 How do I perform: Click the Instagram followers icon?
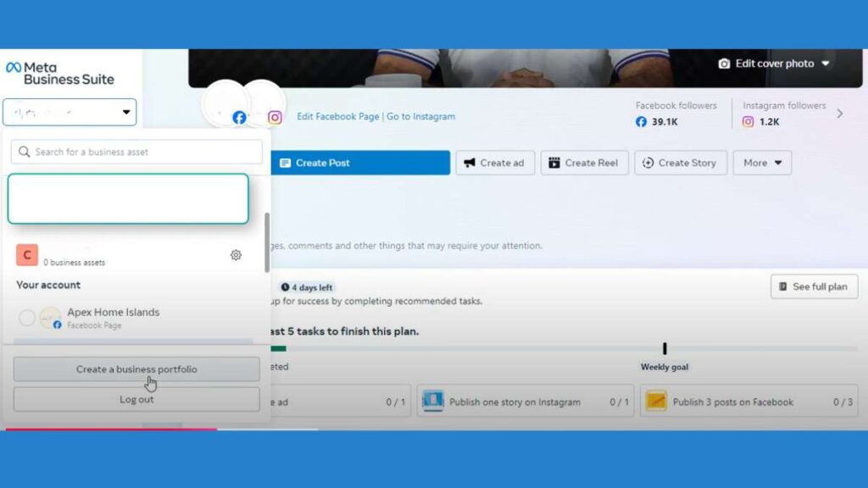(x=748, y=122)
